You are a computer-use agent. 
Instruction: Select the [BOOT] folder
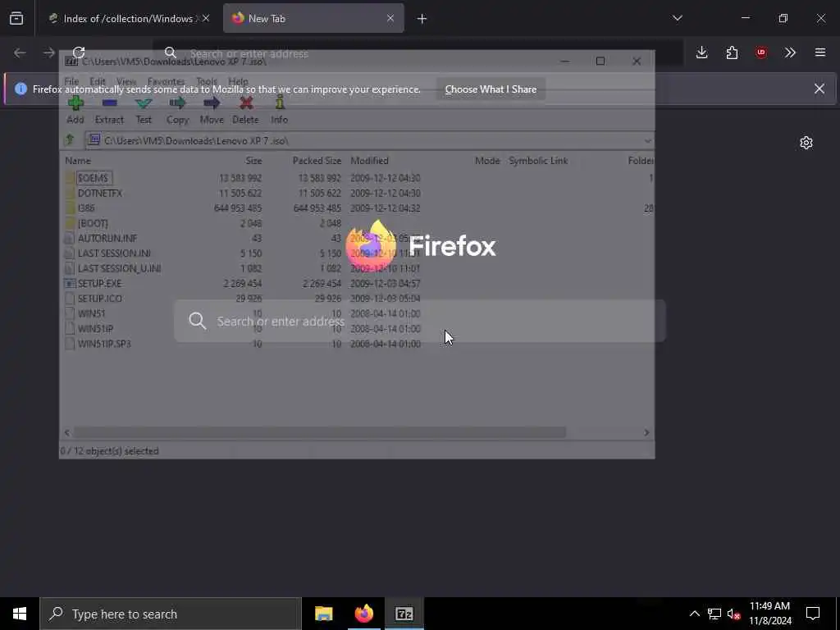tap(93, 223)
